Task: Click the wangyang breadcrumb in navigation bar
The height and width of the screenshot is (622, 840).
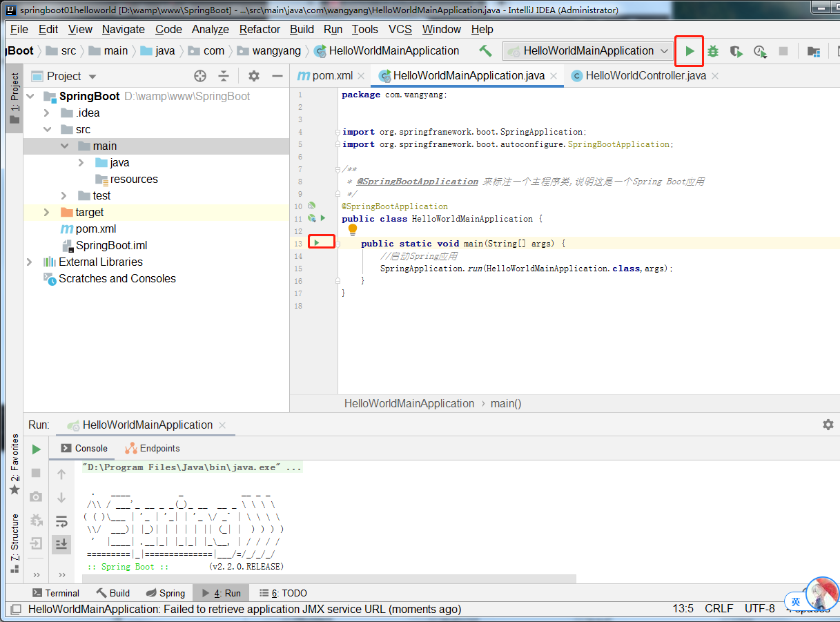Action: point(269,51)
